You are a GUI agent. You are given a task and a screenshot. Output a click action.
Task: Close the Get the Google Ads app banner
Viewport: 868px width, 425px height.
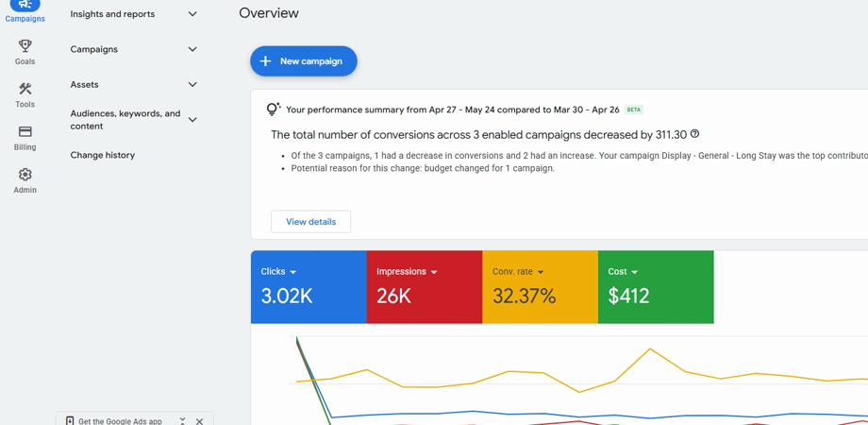(x=199, y=421)
